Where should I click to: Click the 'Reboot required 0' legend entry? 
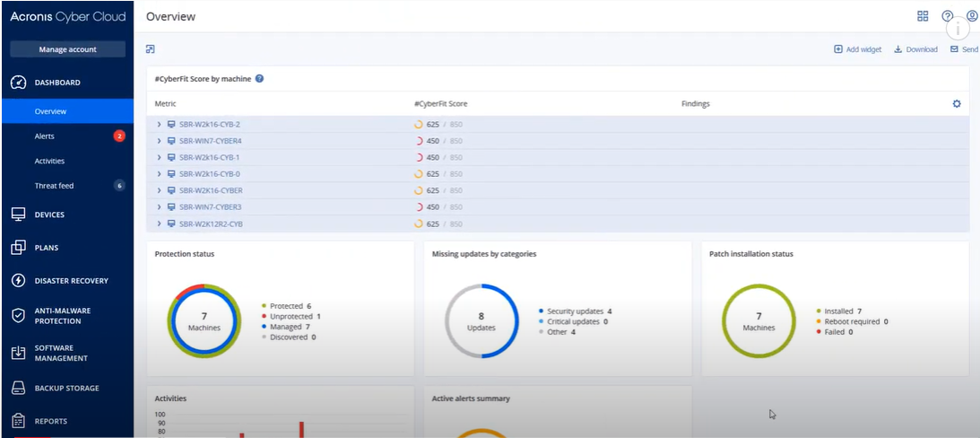852,321
